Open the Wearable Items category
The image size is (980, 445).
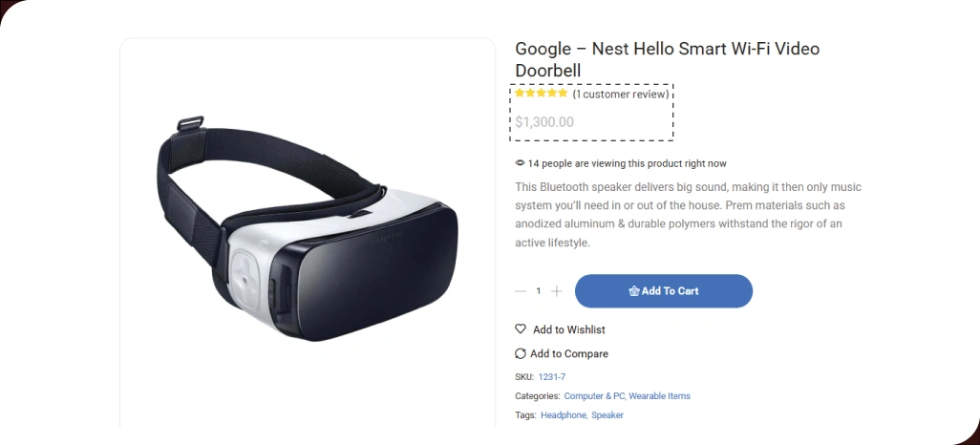tap(659, 396)
